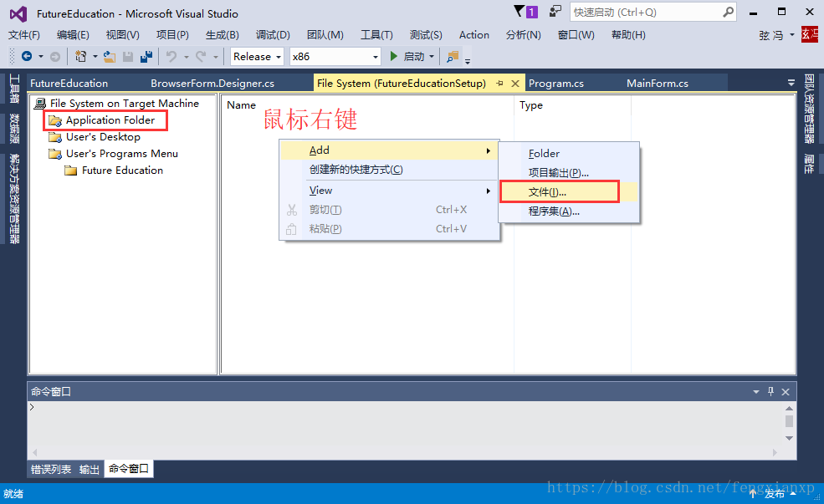Click the Navigate Forward arrow icon
The image size is (824, 504).
54,56
